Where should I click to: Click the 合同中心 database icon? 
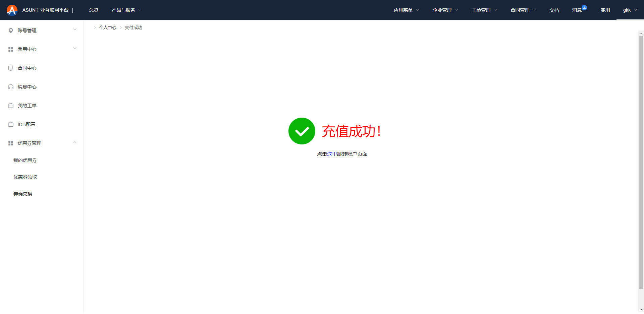(11, 68)
